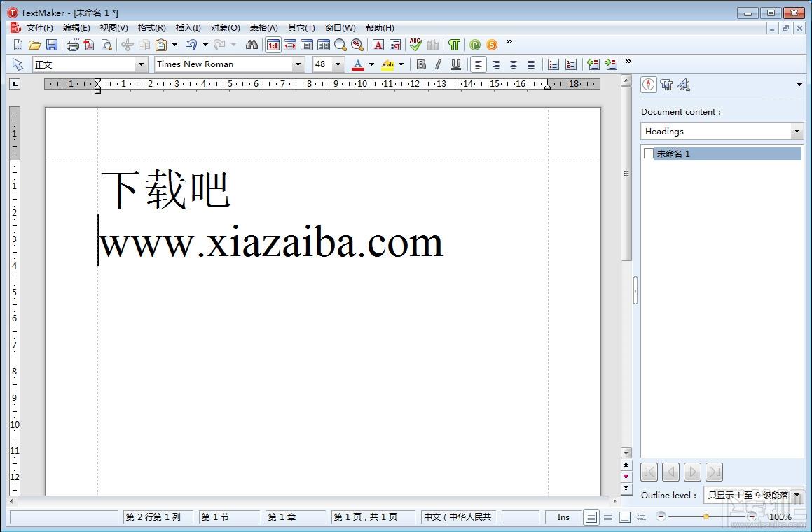Open the Headings document content dropdown
The image size is (812, 532).
pyautogui.click(x=797, y=132)
